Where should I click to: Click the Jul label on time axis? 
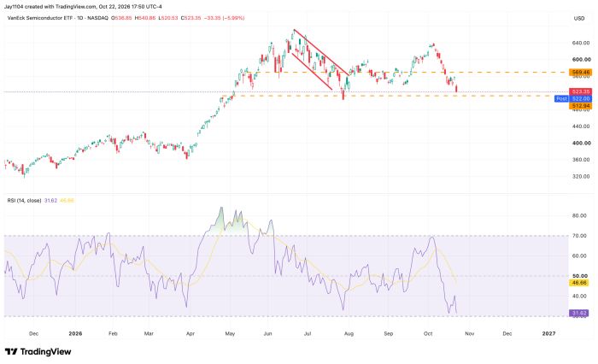point(308,333)
